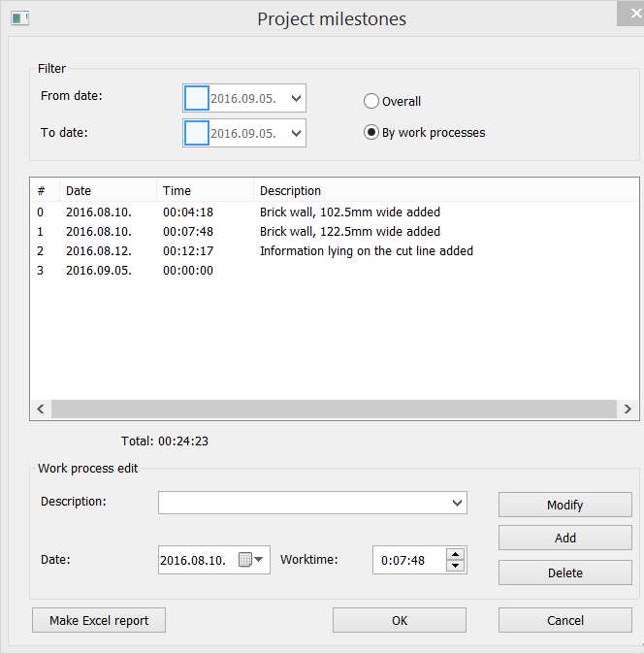Select By work processes option
The width and height of the screenshot is (644, 654).
click(371, 133)
